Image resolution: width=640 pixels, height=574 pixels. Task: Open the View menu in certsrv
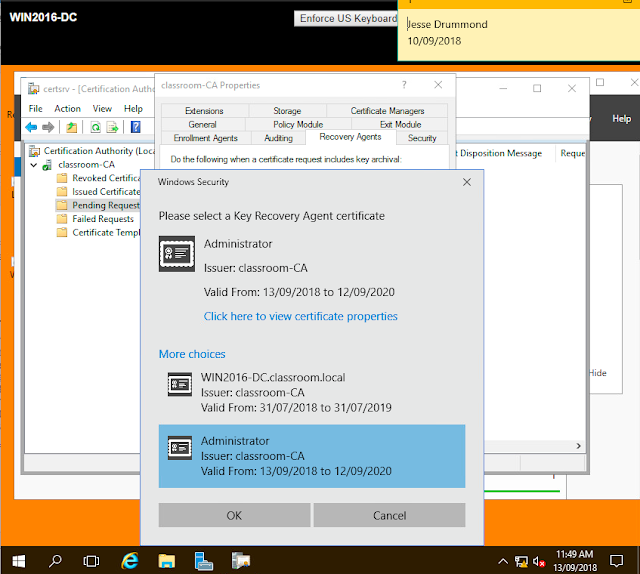[x=102, y=109]
